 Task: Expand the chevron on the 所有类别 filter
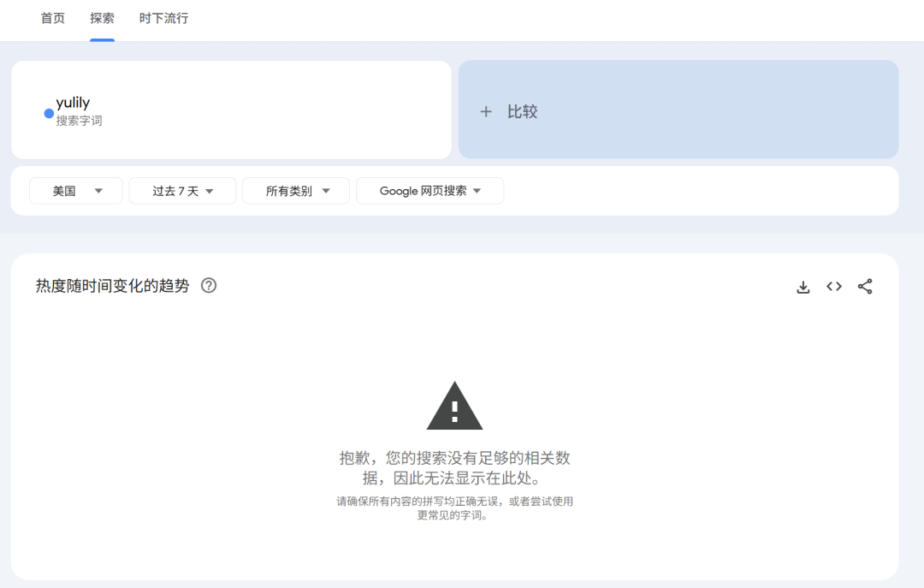pos(325,191)
